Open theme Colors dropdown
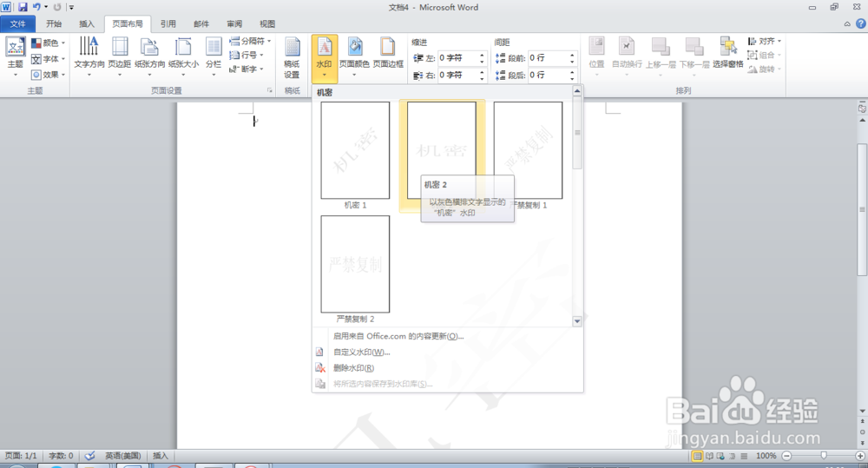Image resolution: width=868 pixels, height=468 pixels. click(48, 43)
